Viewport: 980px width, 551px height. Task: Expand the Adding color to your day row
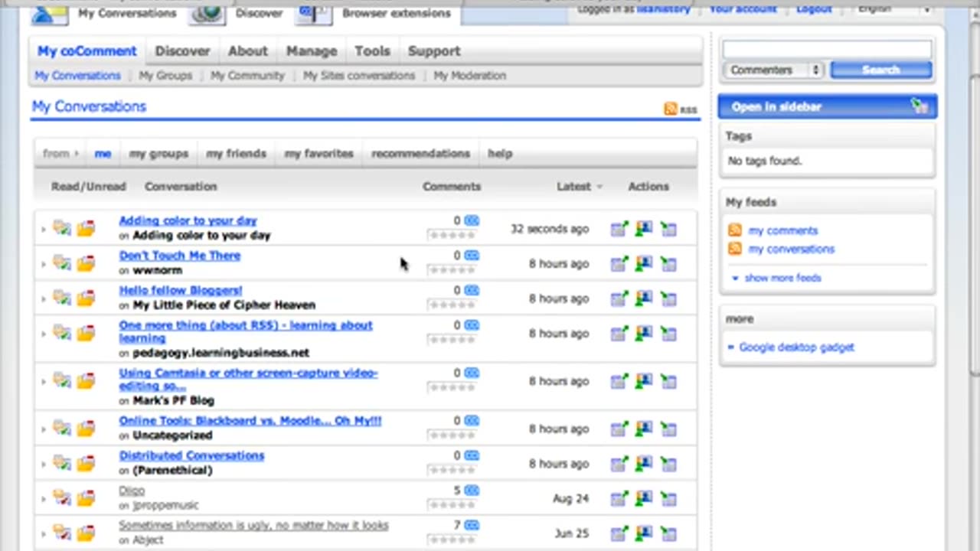click(43, 229)
